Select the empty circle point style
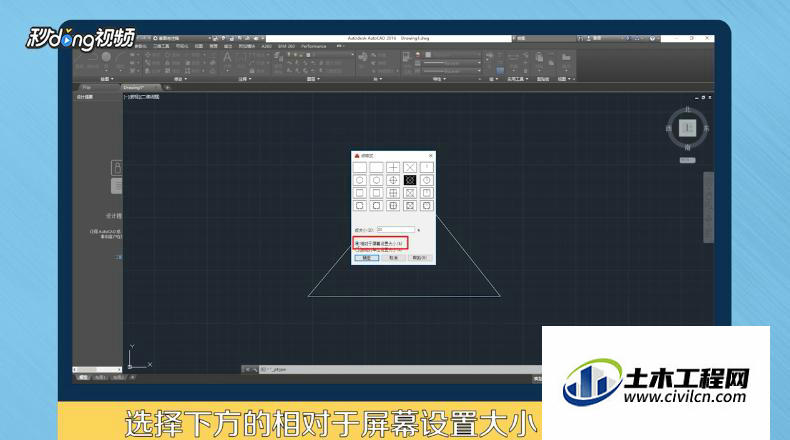790x440 pixels. pyautogui.click(x=376, y=180)
